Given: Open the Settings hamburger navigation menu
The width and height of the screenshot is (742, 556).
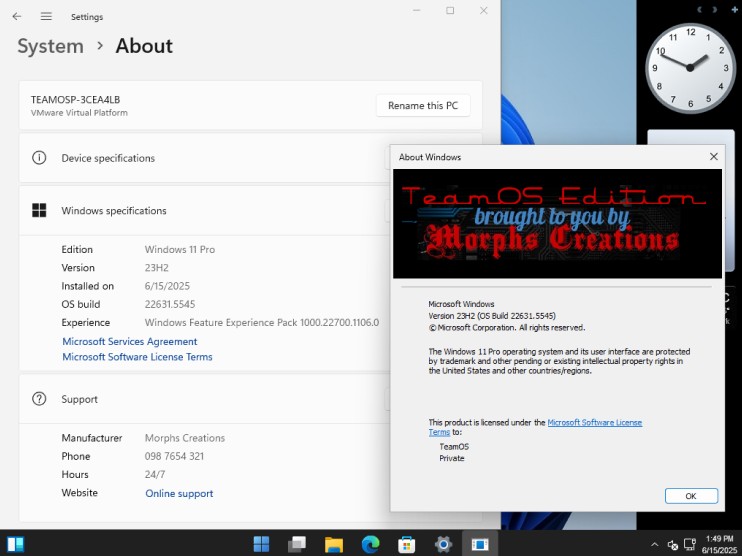Looking at the screenshot, I should tap(46, 17).
